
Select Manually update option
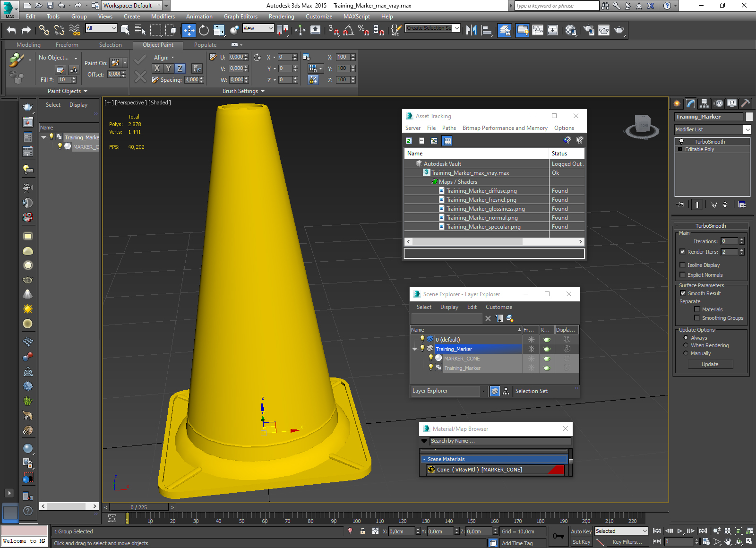[x=686, y=353]
